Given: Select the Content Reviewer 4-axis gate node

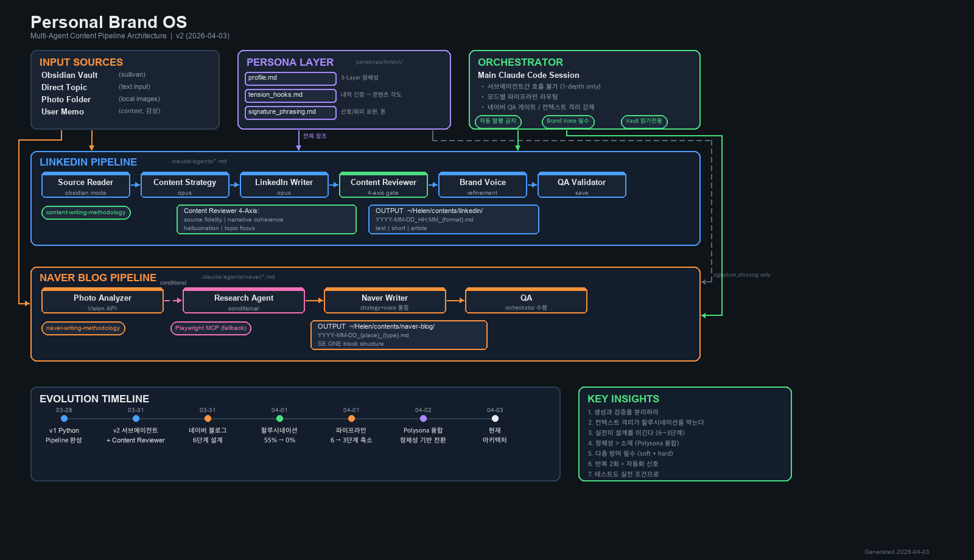Looking at the screenshot, I should click(x=384, y=185).
